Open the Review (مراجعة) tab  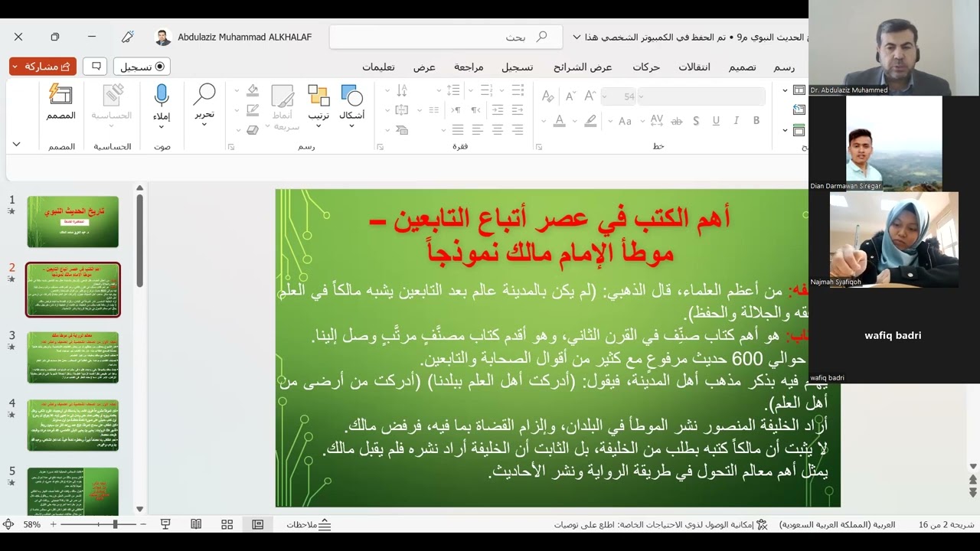pyautogui.click(x=469, y=67)
